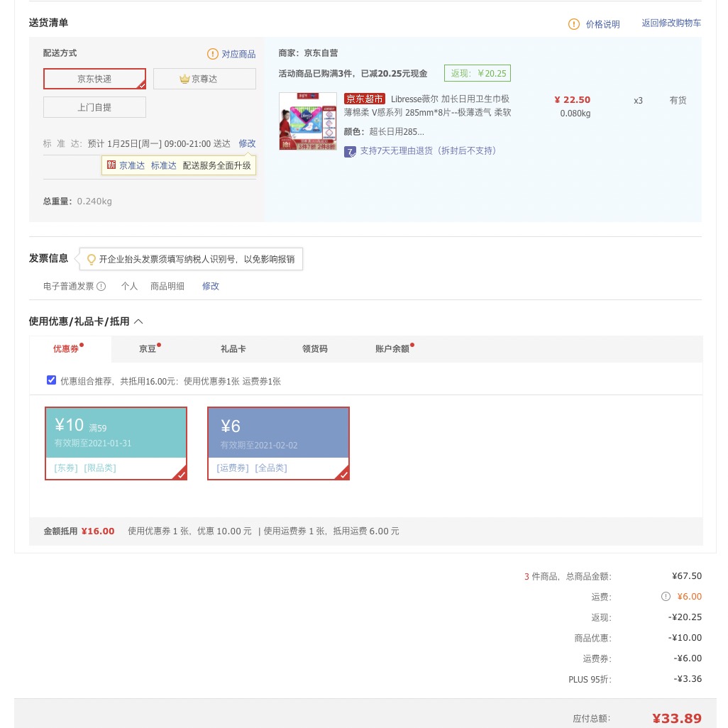Click info icon next to 电子普通发票

pyautogui.click(x=101, y=286)
